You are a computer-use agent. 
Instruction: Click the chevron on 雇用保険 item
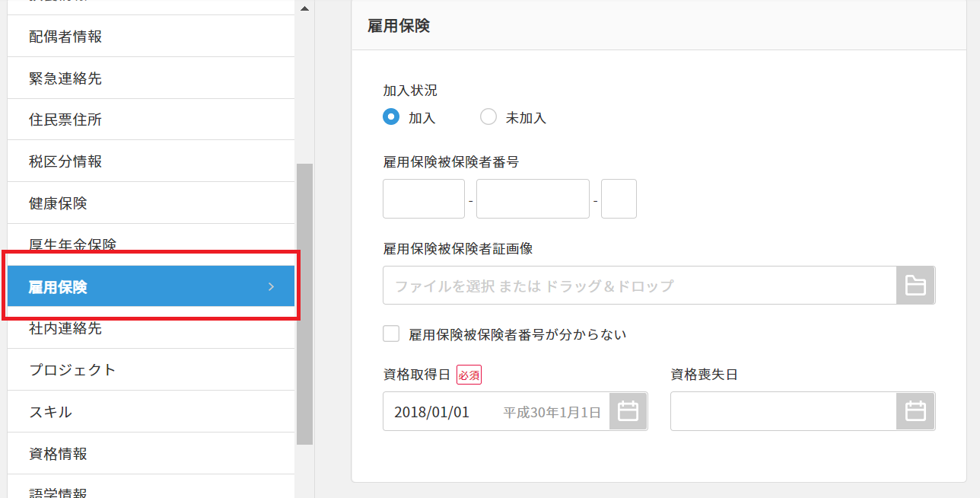click(272, 286)
